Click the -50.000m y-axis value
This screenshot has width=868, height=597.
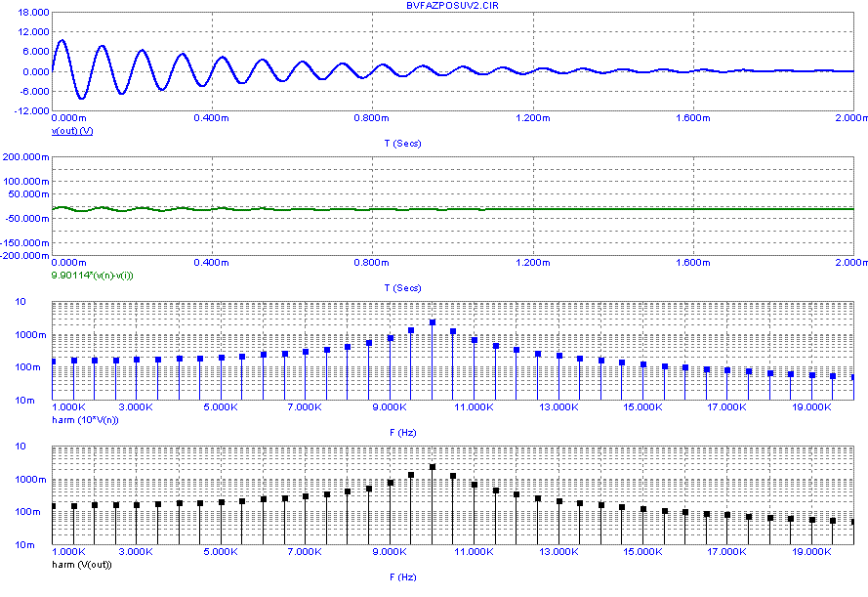coord(27,219)
